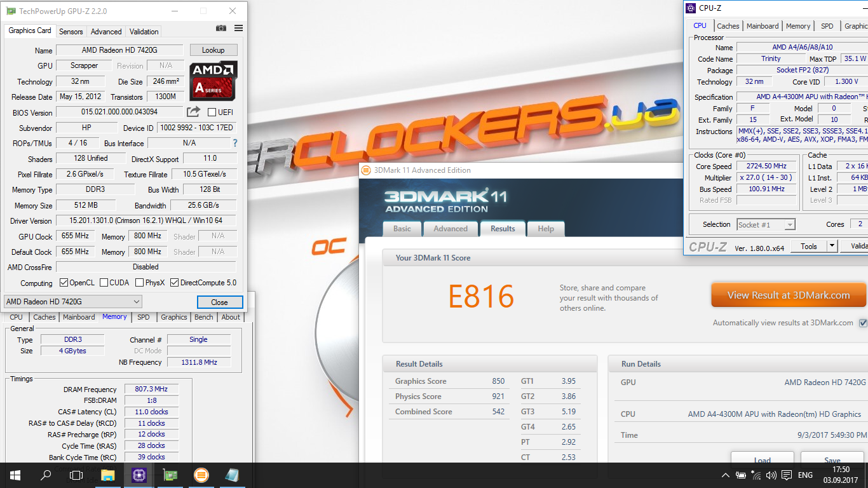The image size is (868, 488).
Task: Click the GPU-Z screenshot camera icon
Action: tap(220, 28)
